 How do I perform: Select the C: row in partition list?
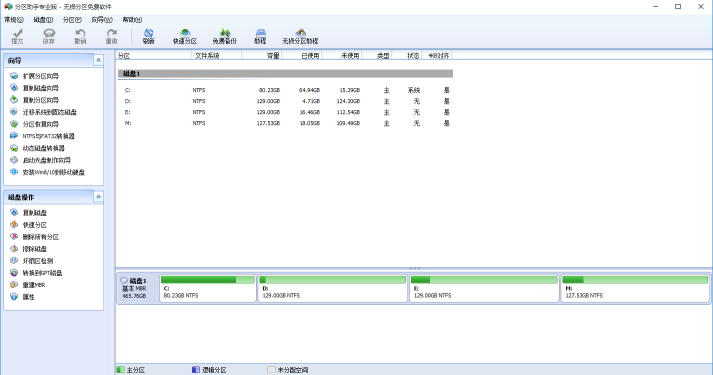tap(285, 90)
